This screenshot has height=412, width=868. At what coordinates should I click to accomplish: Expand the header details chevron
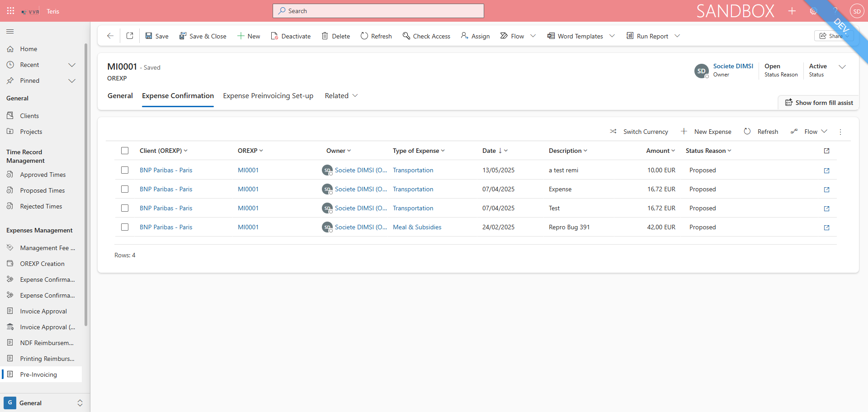[x=842, y=66]
